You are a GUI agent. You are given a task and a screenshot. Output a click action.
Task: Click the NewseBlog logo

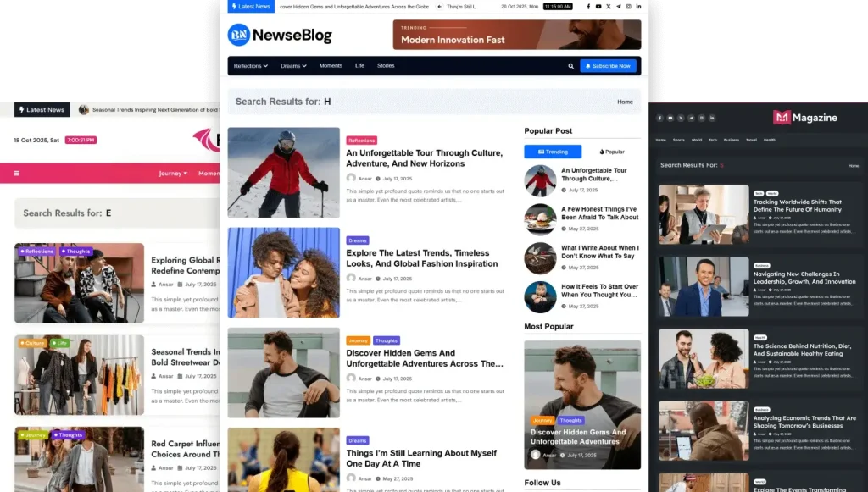click(x=280, y=36)
